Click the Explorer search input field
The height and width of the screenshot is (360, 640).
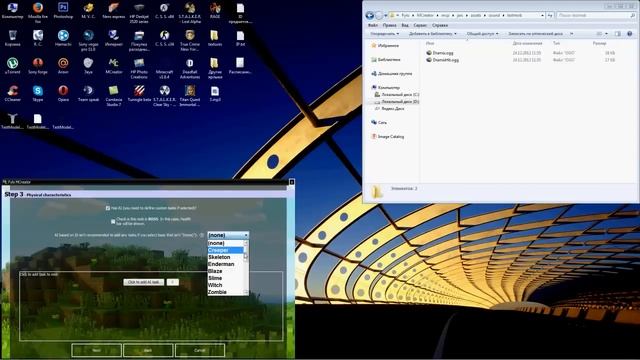[596, 15]
